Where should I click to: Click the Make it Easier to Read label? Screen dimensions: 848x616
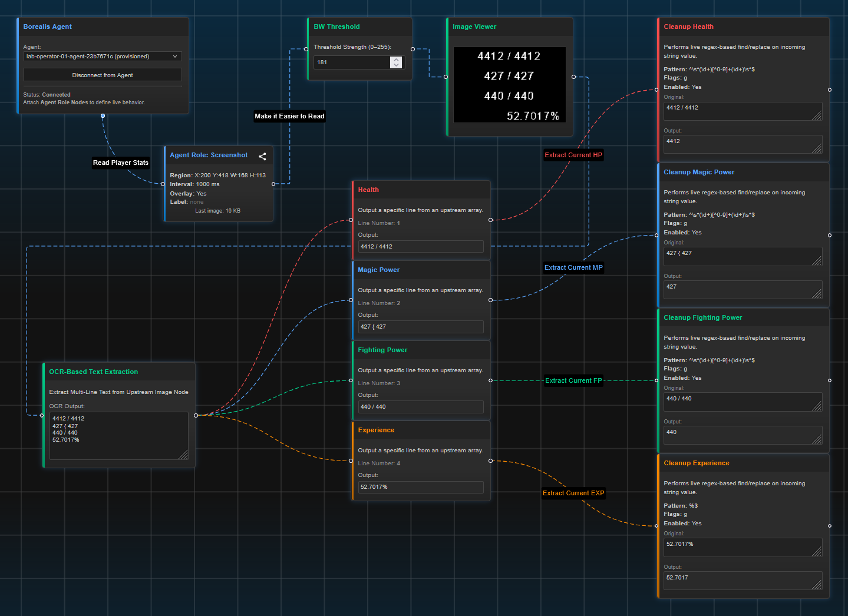[x=289, y=116]
